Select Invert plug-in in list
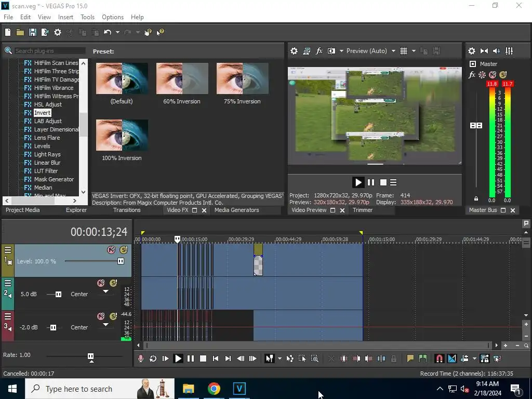Image resolution: width=532 pixels, height=399 pixels. [x=42, y=113]
